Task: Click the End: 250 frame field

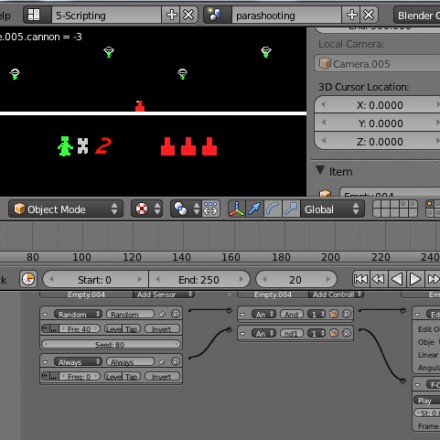Action: (x=199, y=280)
